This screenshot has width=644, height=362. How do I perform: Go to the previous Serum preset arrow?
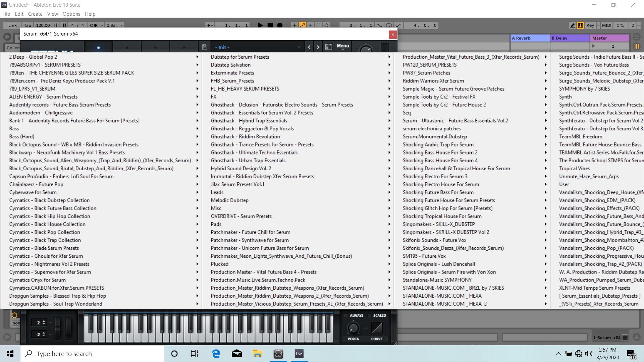click(309, 47)
